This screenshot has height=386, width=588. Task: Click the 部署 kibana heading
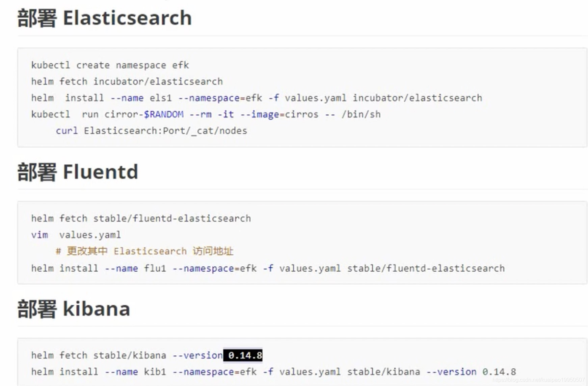pos(74,309)
